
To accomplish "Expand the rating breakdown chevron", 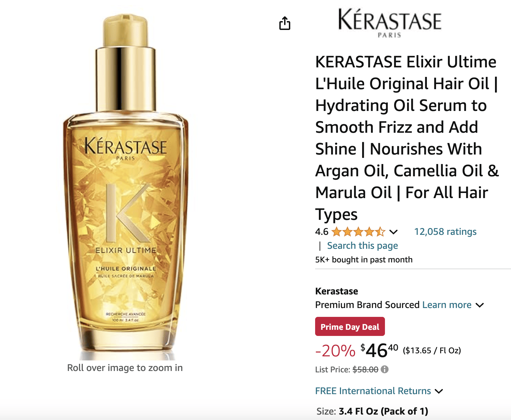I will point(393,232).
